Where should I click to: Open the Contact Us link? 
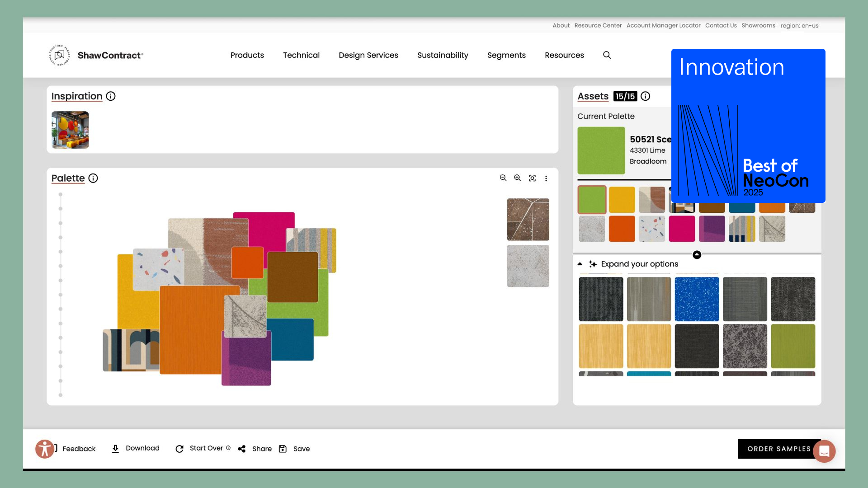[x=721, y=25]
